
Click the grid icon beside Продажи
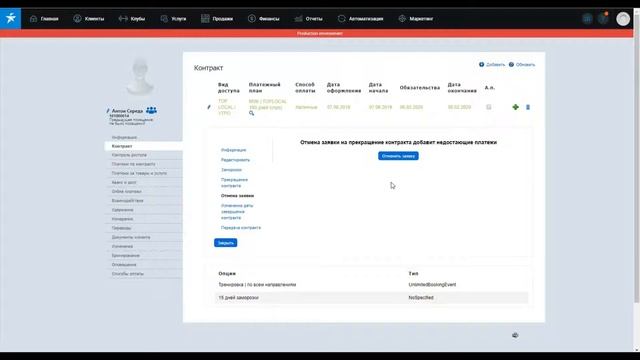point(205,19)
